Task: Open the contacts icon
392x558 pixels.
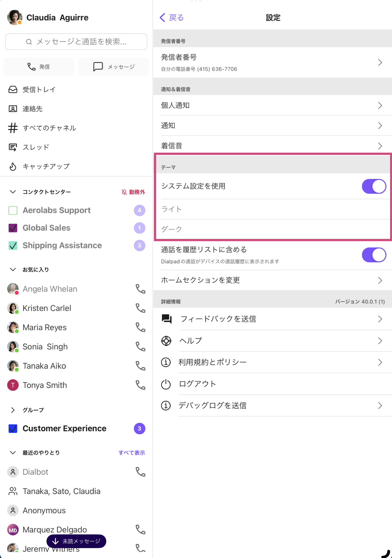Action: [x=13, y=109]
